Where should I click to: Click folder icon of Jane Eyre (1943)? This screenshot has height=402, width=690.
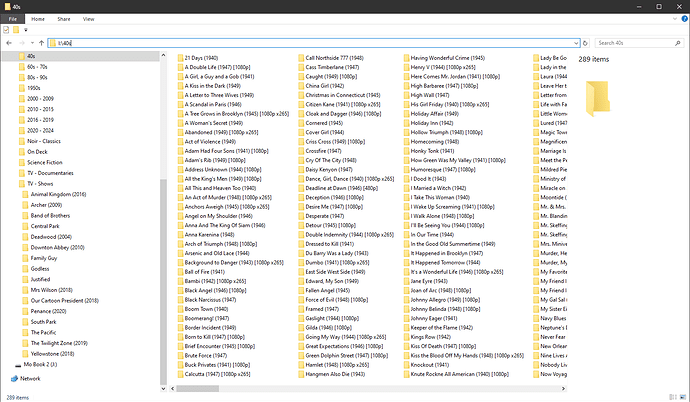pos(406,281)
